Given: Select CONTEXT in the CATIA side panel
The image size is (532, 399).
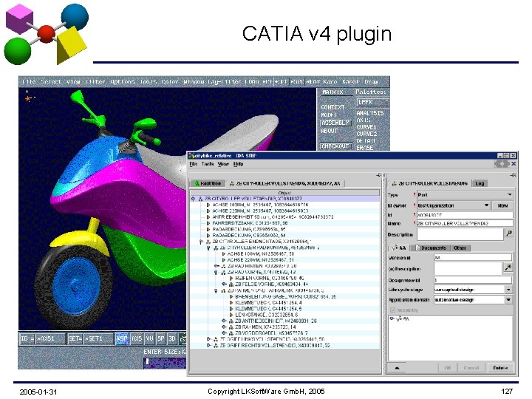Looking at the screenshot, I should 332,107.
